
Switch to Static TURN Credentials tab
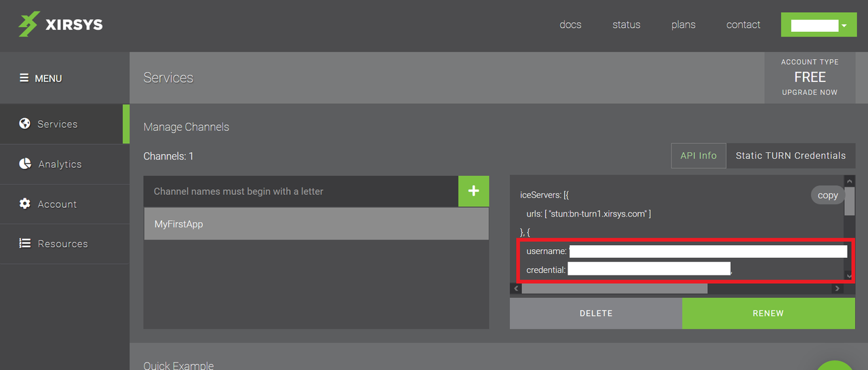pos(791,155)
